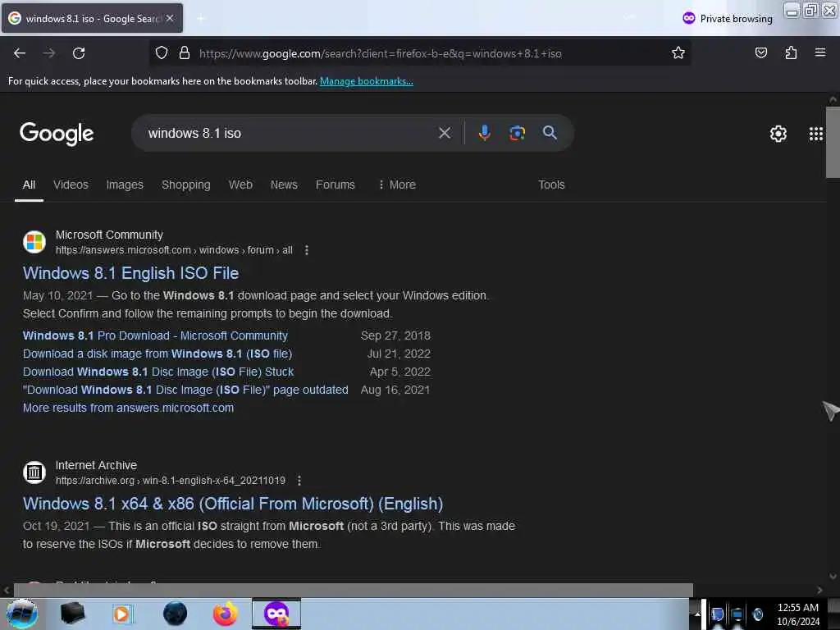Return to the Google homepage via its logo
The width and height of the screenshot is (840, 630).
(57, 134)
